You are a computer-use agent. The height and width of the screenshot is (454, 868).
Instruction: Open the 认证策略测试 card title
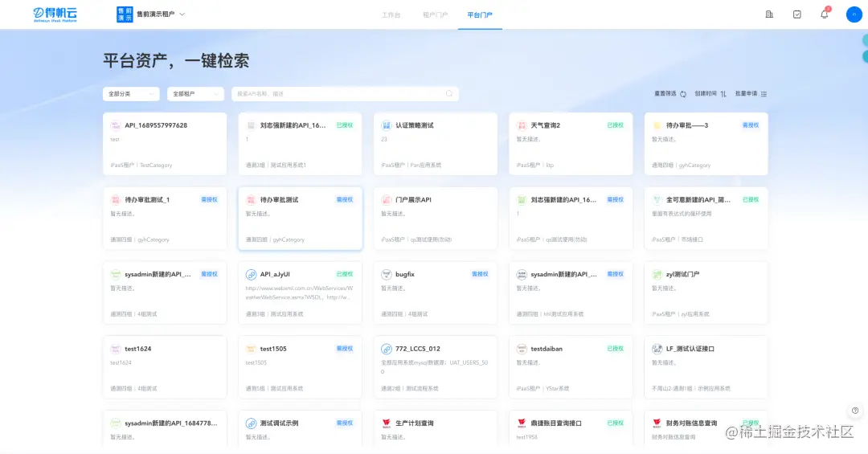click(414, 125)
